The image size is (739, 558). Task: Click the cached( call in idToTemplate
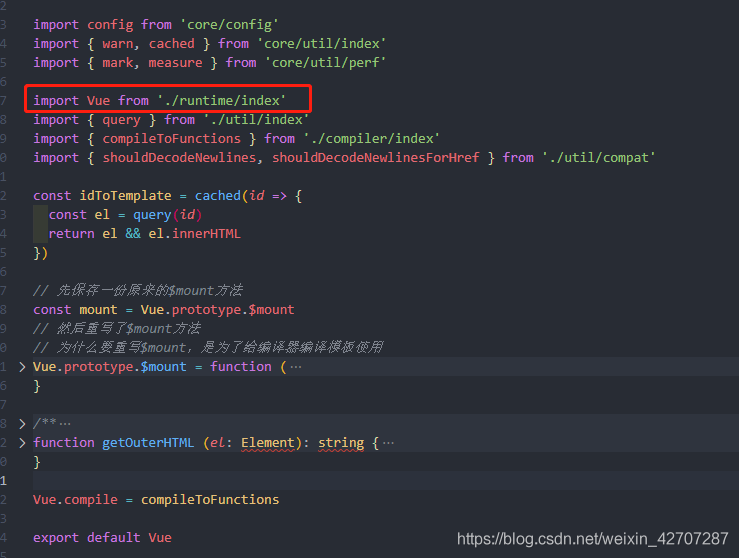click(221, 196)
